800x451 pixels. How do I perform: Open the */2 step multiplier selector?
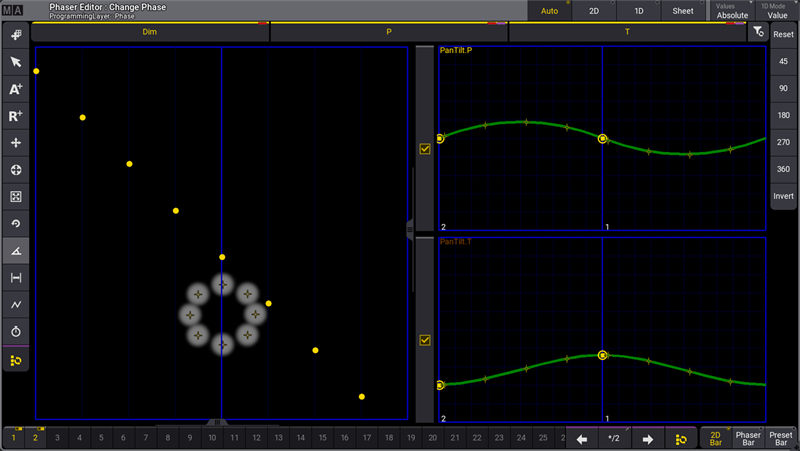(x=614, y=439)
